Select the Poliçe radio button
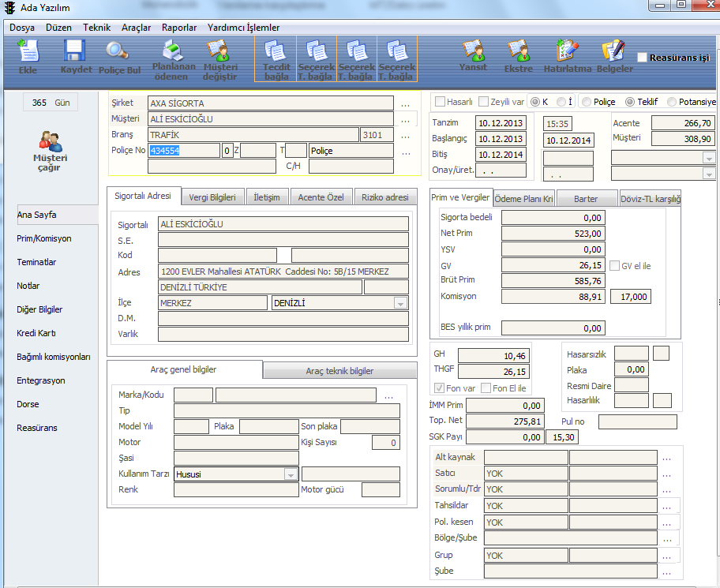Viewport: 720px width, 588px height. [x=587, y=102]
